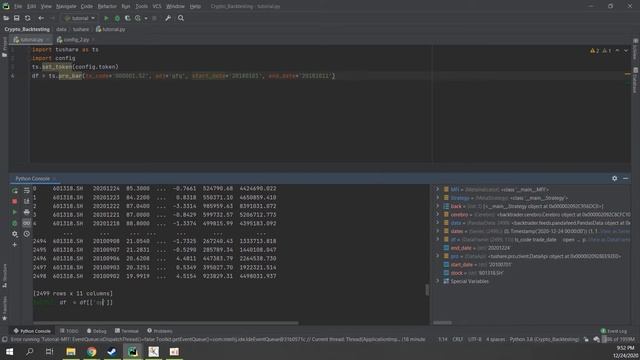The width and height of the screenshot is (640, 360).
Task: Expand the MFI variable
Action: click(x=438, y=189)
